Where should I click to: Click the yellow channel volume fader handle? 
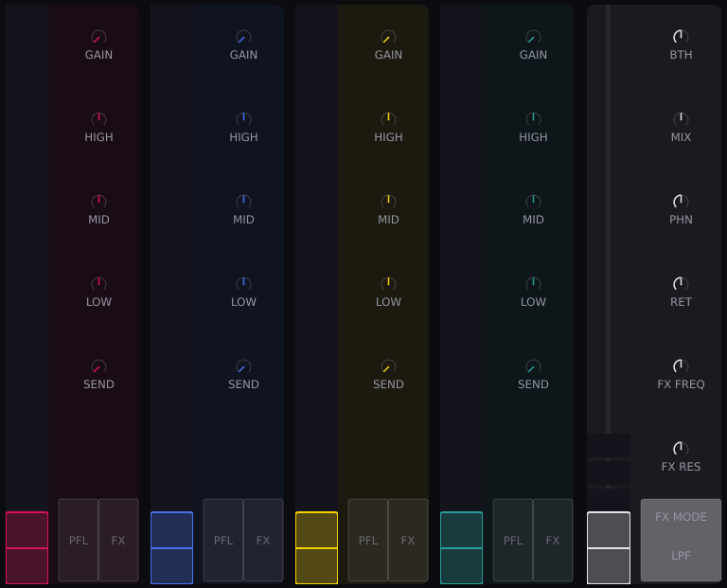[x=317, y=547]
